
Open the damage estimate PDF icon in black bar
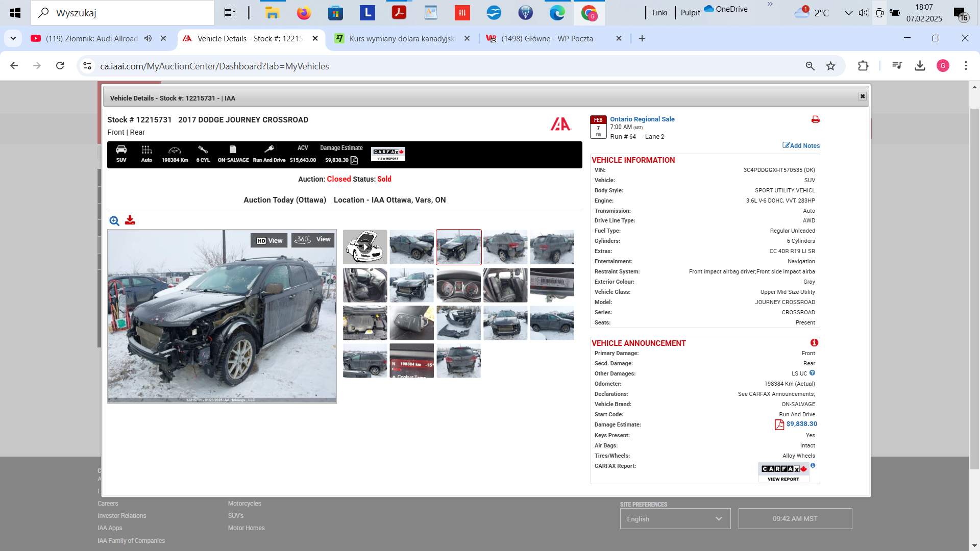click(x=354, y=160)
